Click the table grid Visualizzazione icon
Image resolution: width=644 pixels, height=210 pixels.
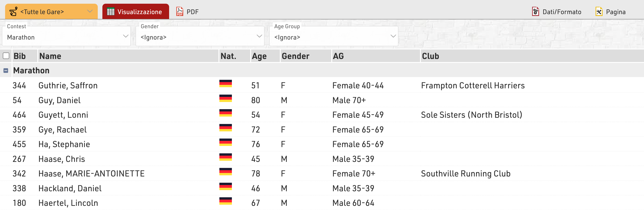pyautogui.click(x=110, y=12)
